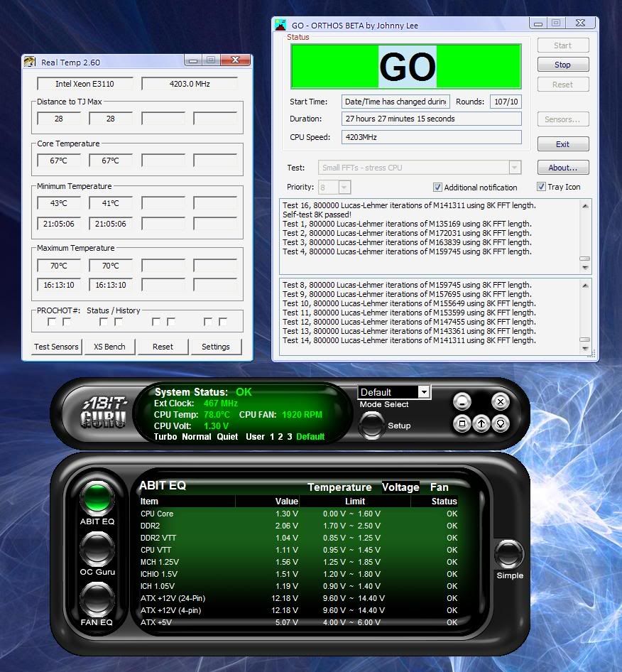Click the round up-arrow button in ABIT Guru
This screenshot has height=672, width=622.
click(x=481, y=424)
